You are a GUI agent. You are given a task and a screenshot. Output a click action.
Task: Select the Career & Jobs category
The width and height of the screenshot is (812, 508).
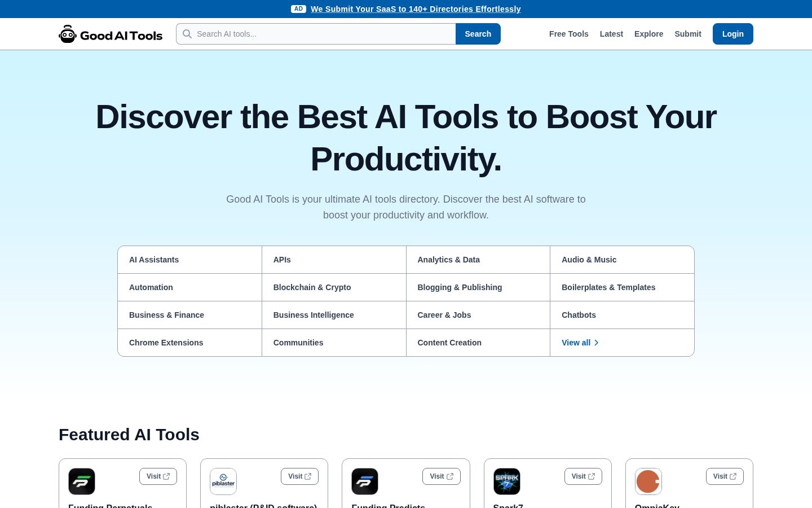(x=478, y=315)
